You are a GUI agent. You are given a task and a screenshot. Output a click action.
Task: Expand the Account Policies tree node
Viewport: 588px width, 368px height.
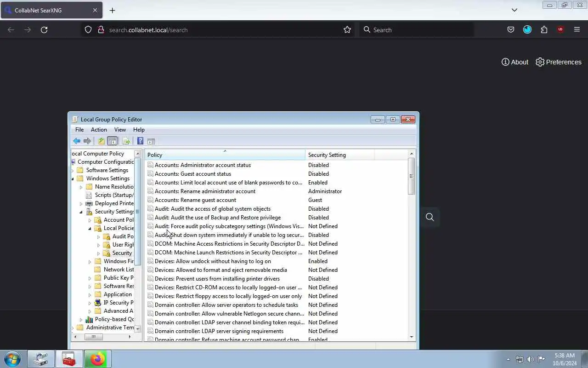(90, 220)
